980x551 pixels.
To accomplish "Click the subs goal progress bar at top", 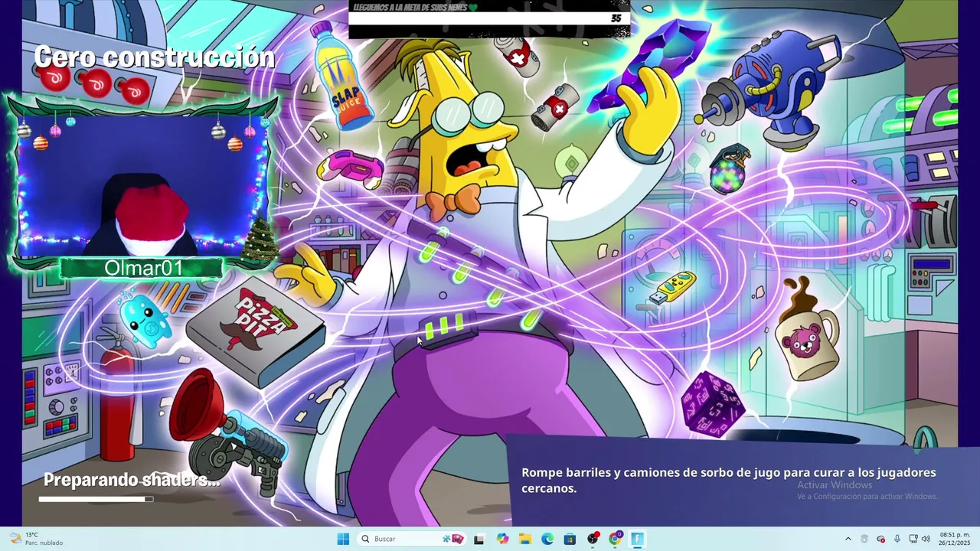I will point(488,18).
